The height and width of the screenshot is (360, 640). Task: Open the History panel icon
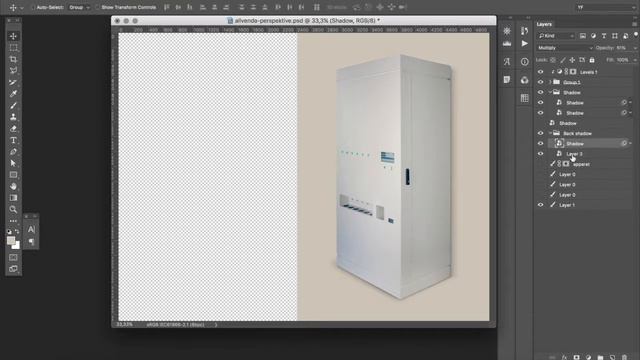click(524, 31)
